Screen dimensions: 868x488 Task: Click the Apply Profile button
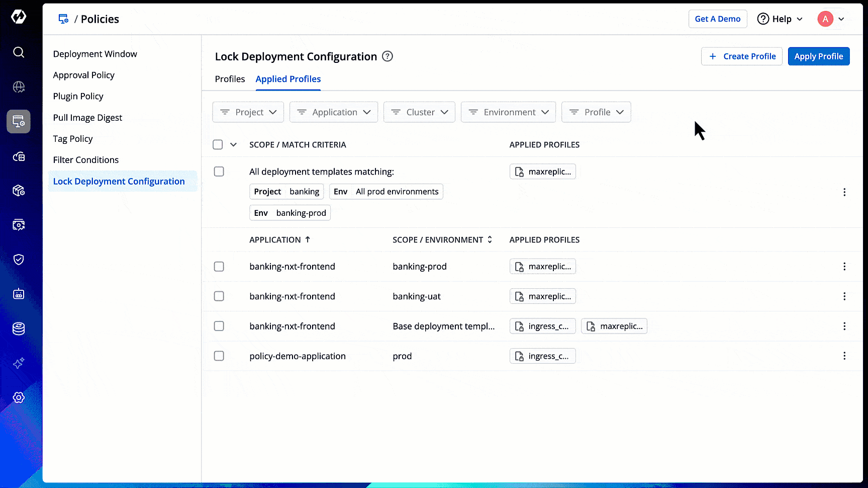[818, 56]
